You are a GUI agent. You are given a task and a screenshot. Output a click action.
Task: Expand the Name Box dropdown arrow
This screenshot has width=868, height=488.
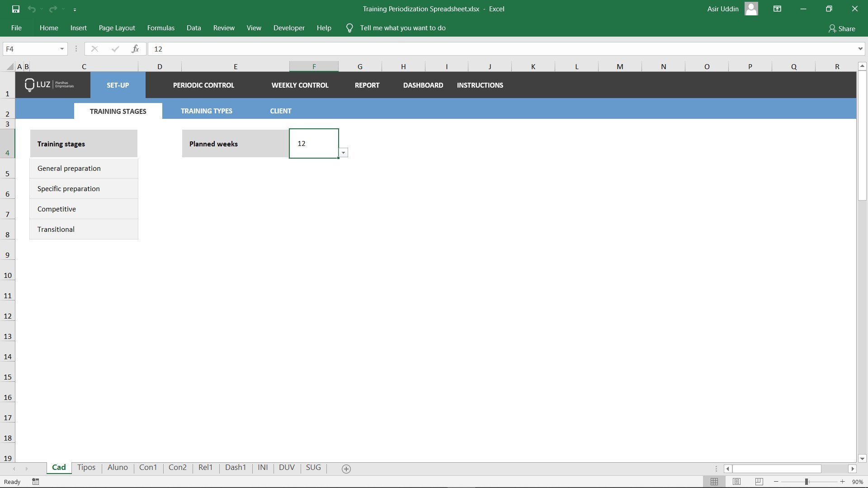(x=62, y=49)
